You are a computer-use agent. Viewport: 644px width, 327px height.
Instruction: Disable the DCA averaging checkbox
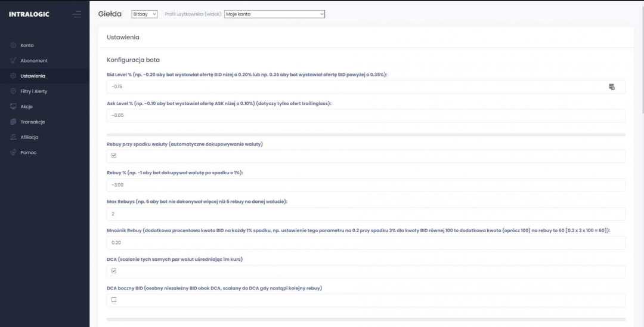114,271
